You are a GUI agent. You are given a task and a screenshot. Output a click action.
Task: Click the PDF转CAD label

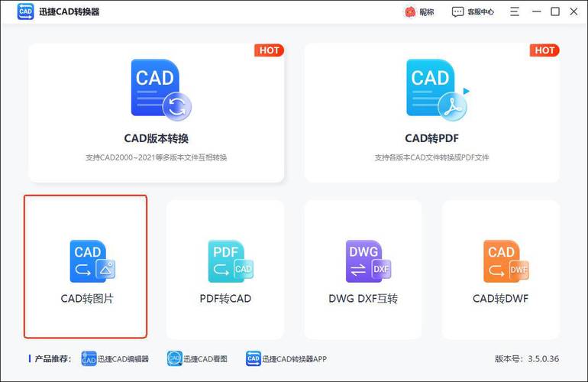coord(225,299)
